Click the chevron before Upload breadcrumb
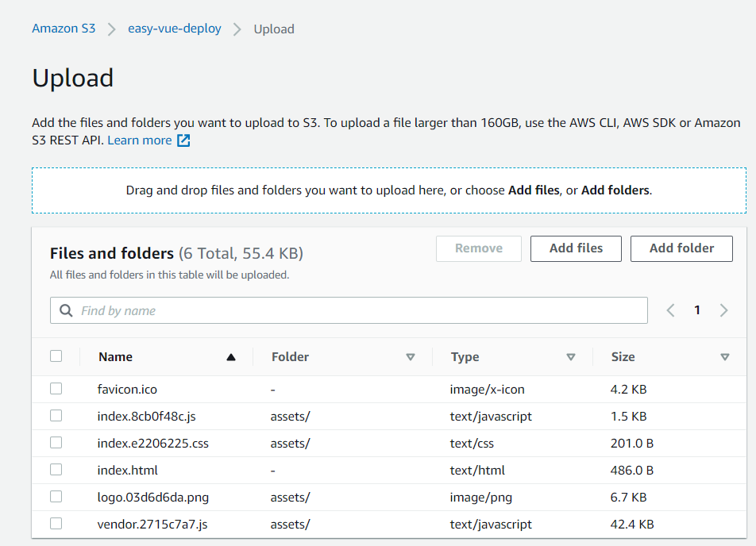Image resolution: width=756 pixels, height=546 pixels. [x=236, y=28]
